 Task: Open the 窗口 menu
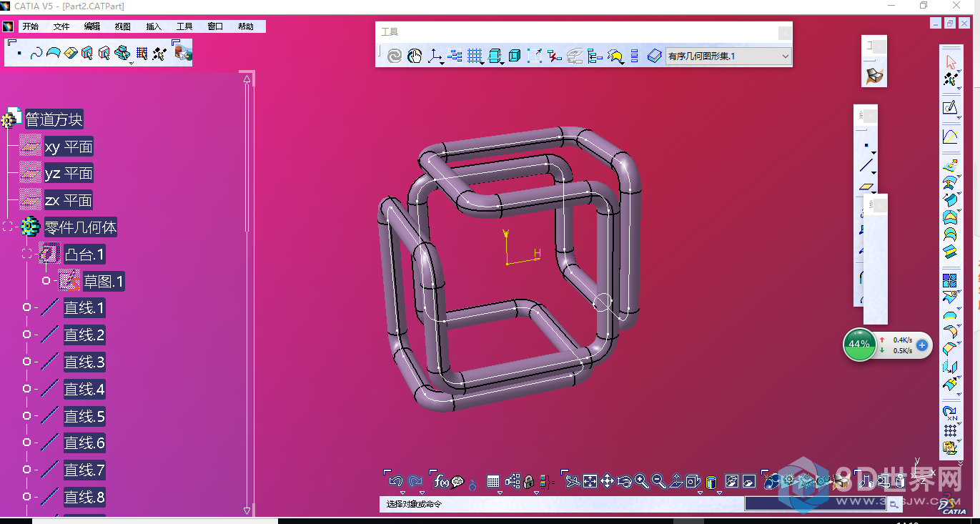(x=215, y=26)
